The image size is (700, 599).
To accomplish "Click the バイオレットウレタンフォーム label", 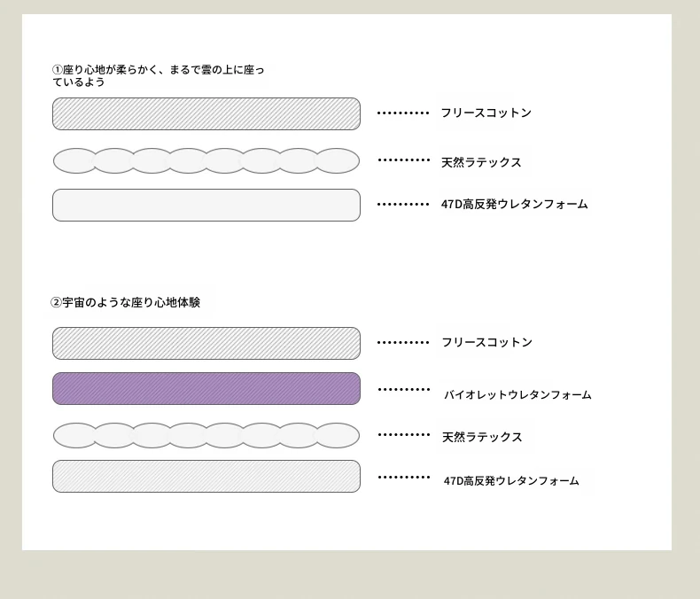I will tap(517, 394).
